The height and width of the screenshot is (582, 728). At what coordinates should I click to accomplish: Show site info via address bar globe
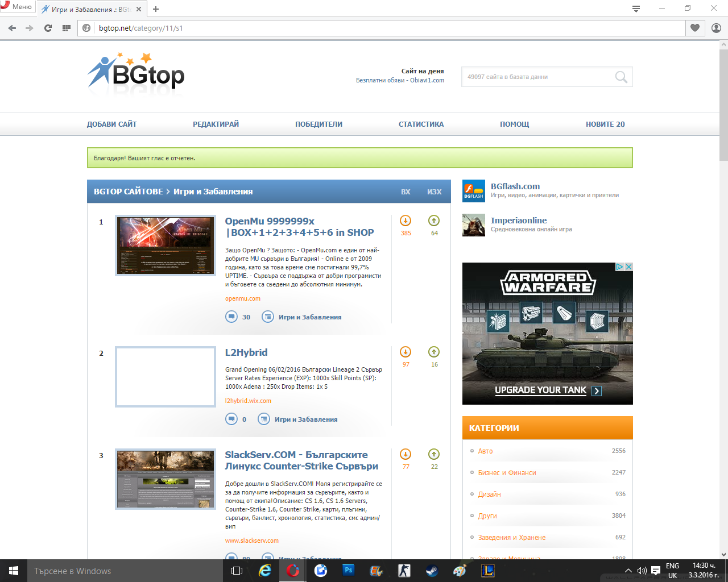pos(87,28)
